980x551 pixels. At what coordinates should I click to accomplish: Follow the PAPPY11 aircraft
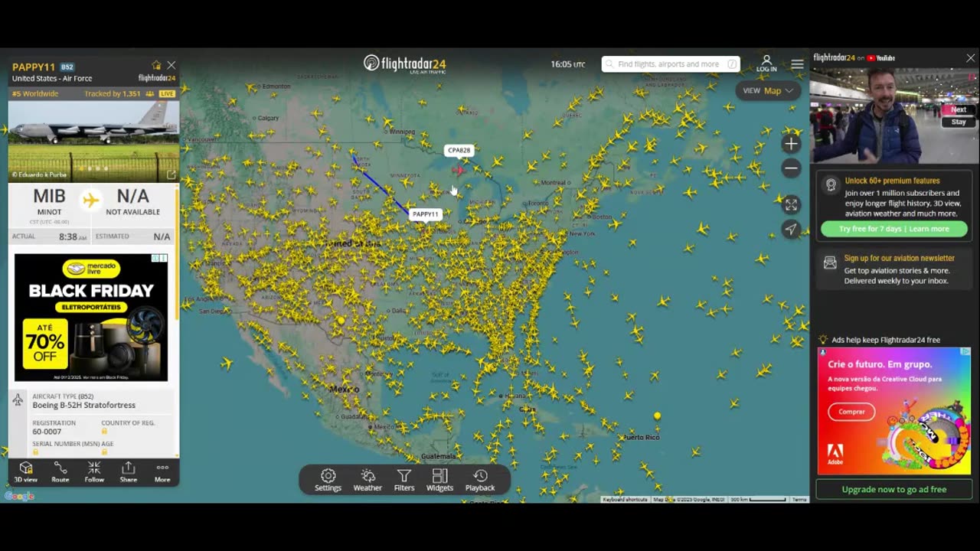click(x=94, y=471)
